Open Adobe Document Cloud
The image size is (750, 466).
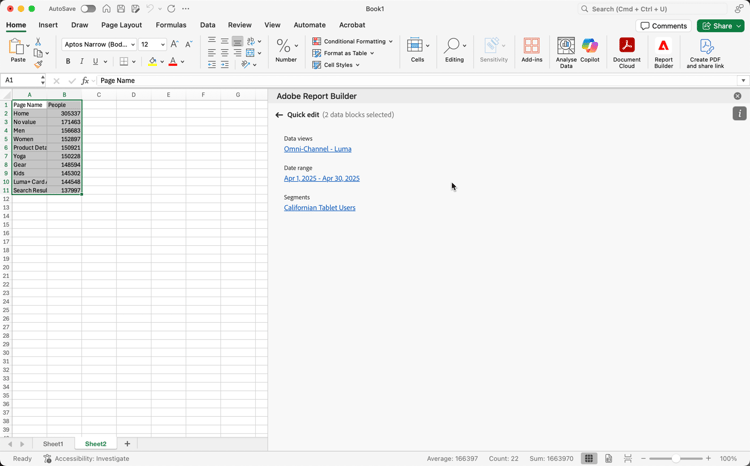pyautogui.click(x=627, y=53)
